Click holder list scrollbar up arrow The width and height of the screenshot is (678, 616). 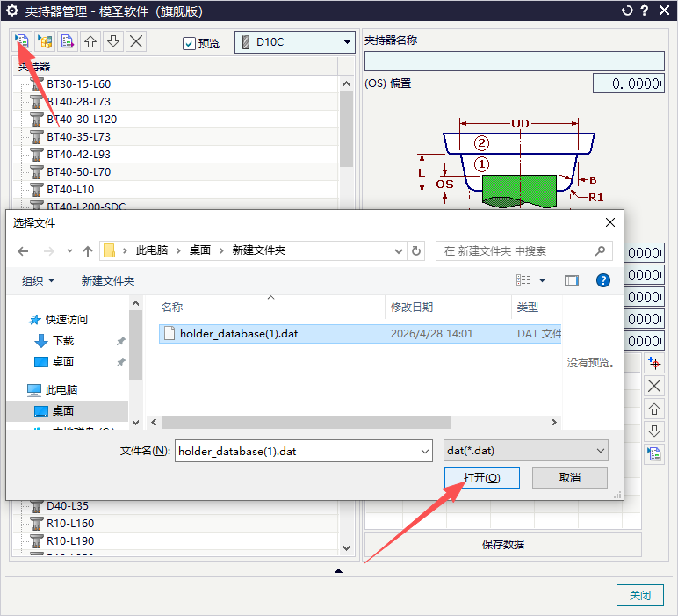click(346, 83)
